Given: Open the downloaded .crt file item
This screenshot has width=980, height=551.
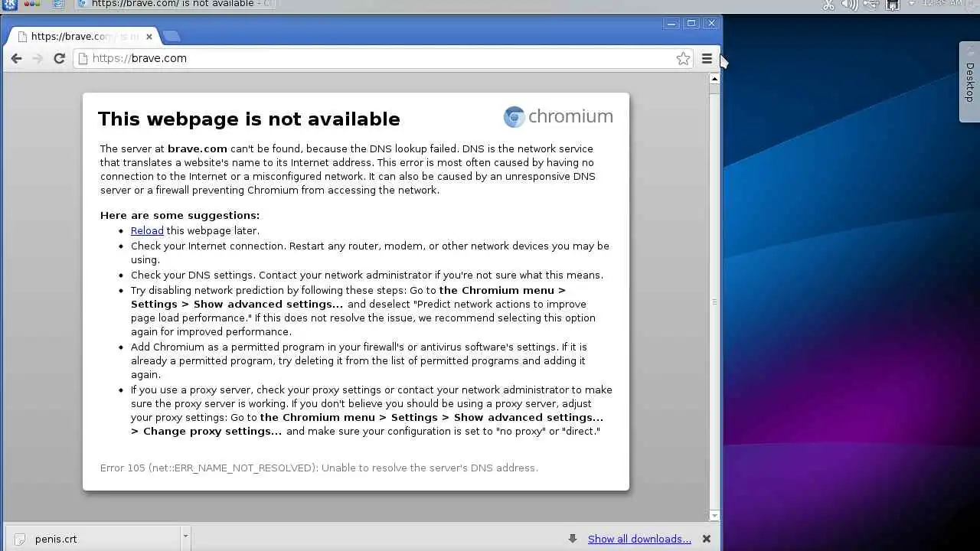Looking at the screenshot, I should [92, 539].
